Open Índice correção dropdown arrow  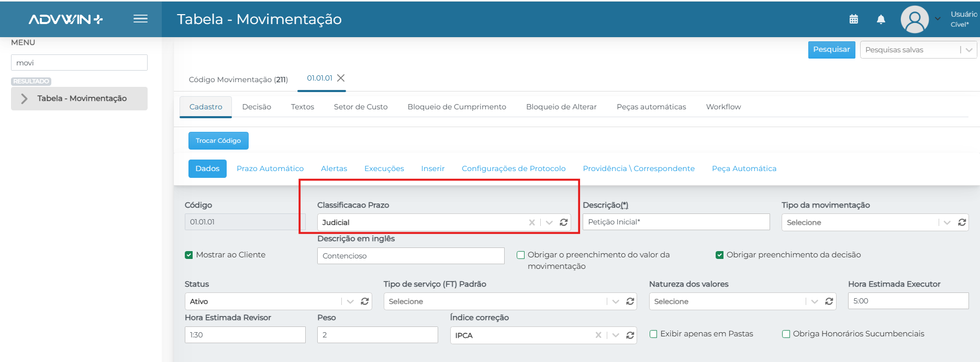pos(616,335)
